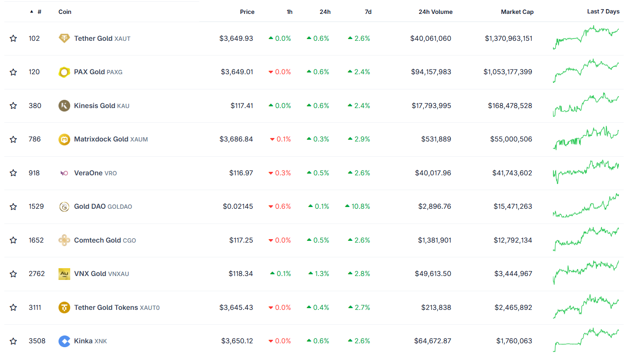Viewport: 644px width, 355px height.
Task: Select the Comtech Gold icon
Action: point(64,240)
